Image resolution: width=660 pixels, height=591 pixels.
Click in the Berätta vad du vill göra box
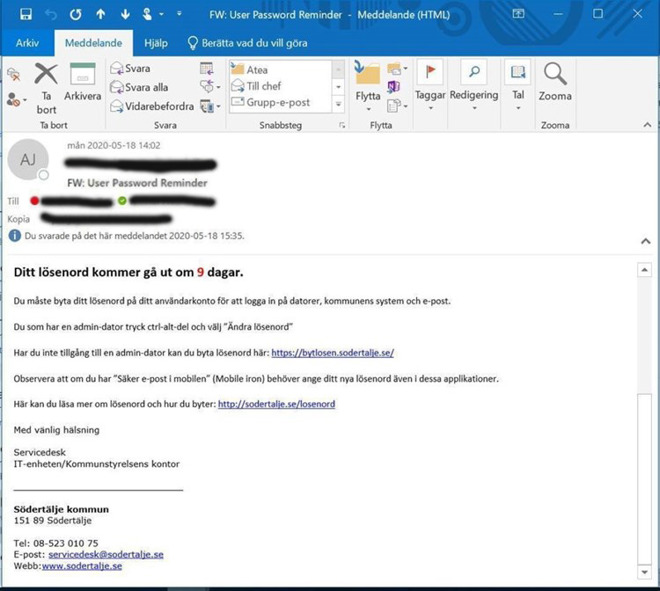coord(253,43)
